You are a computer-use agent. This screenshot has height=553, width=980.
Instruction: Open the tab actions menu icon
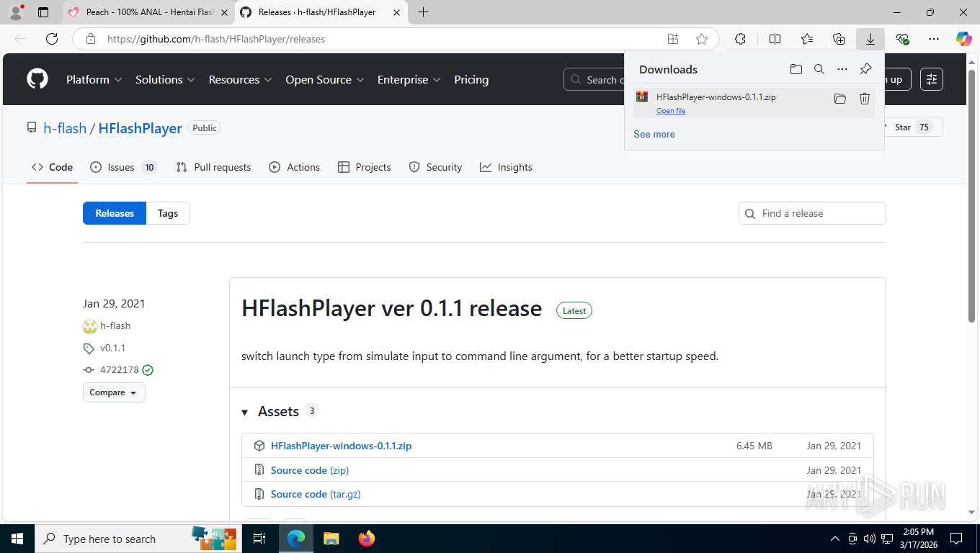(x=43, y=12)
